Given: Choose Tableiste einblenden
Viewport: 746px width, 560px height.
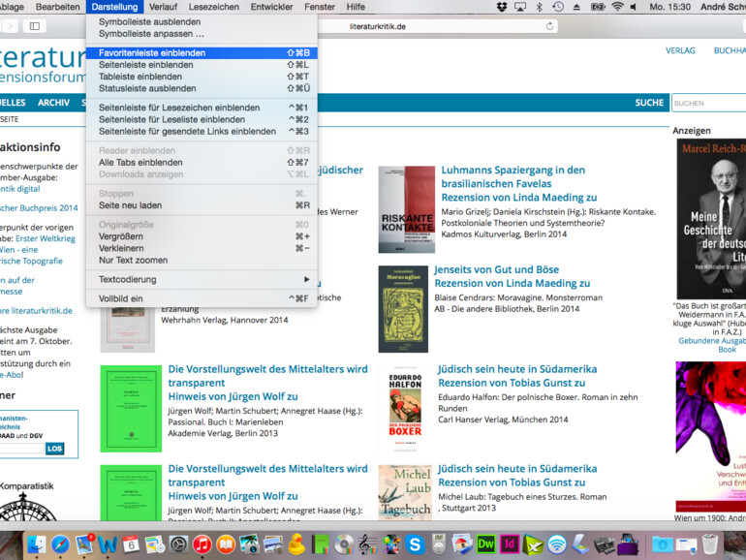Looking at the screenshot, I should tap(202, 77).
